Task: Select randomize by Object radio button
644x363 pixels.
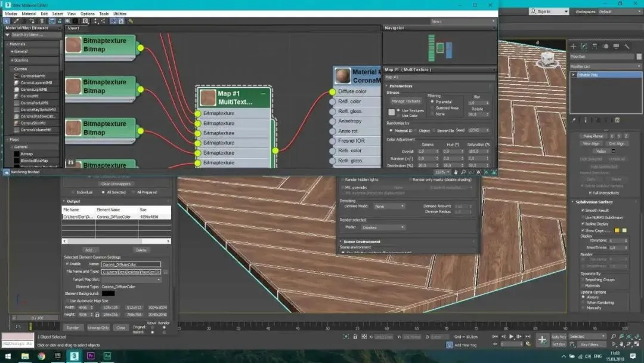Action: [x=415, y=131]
